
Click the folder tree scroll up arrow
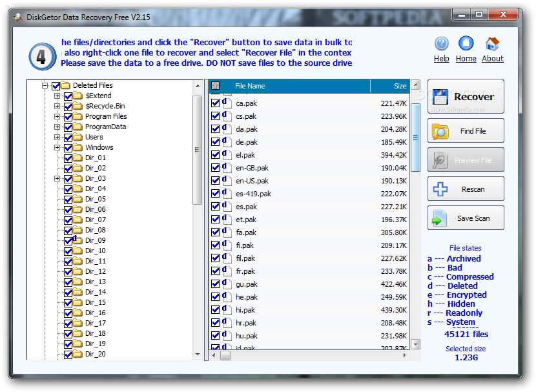[x=198, y=86]
